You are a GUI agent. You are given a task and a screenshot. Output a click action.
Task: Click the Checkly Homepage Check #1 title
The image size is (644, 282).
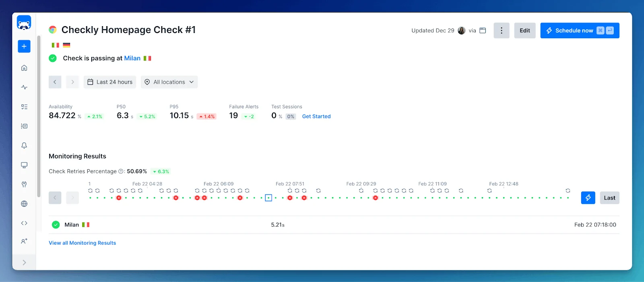point(128,30)
